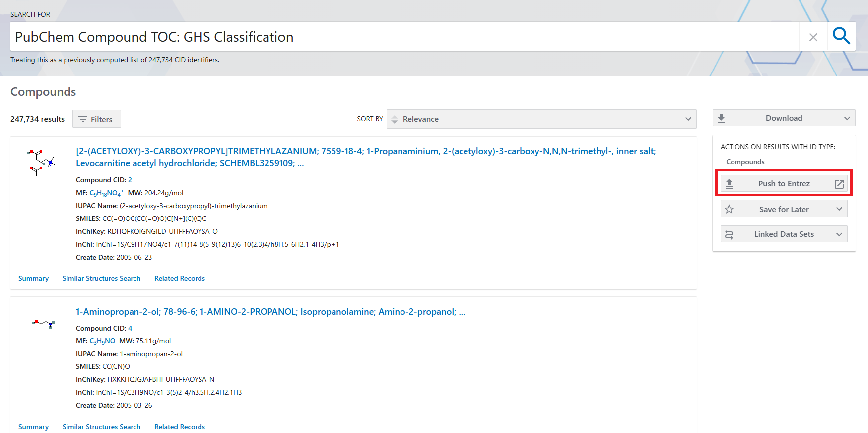Open structure thumbnail of 1-Aminopropan-2-ol
The image size is (868, 433).
point(43,325)
